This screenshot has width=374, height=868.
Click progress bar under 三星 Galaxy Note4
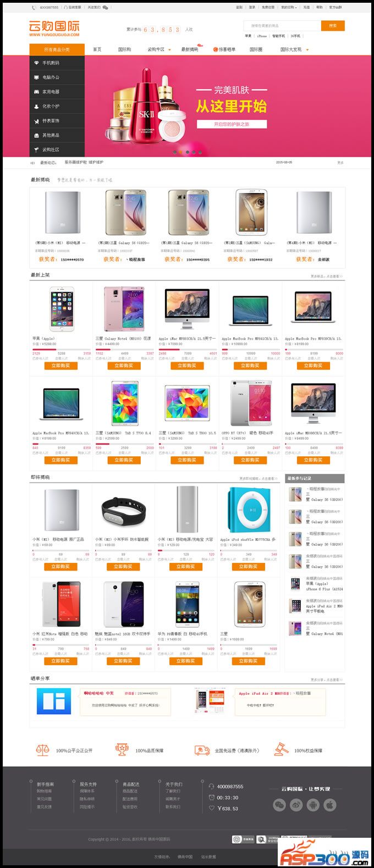(x=124, y=350)
